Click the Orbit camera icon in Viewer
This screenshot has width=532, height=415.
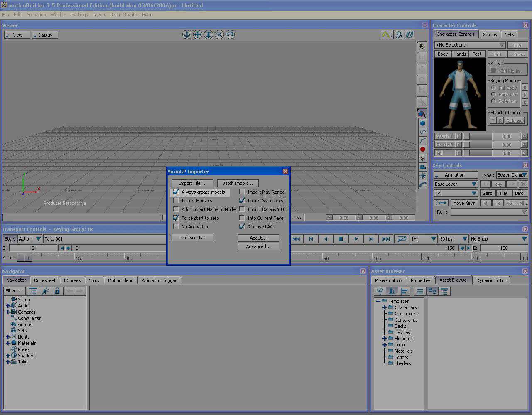point(187,34)
